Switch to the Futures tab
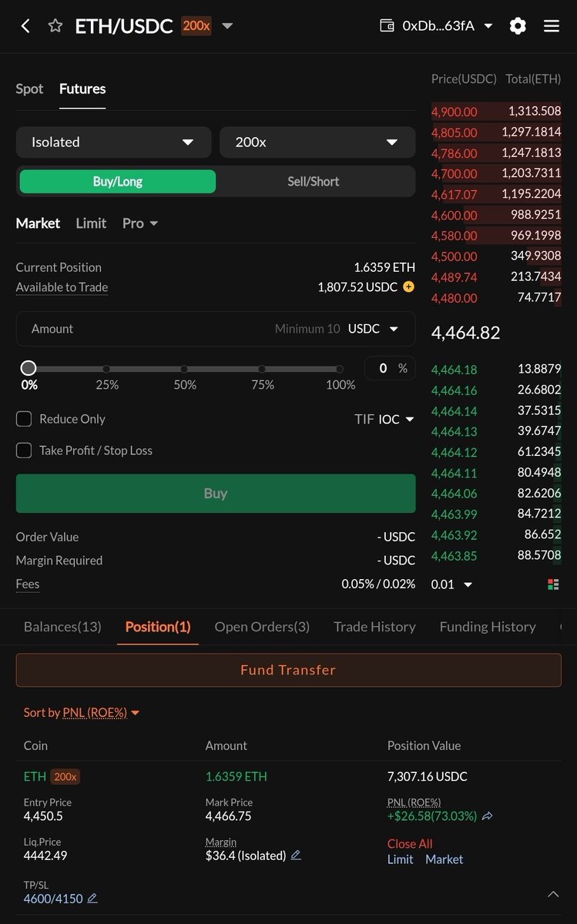The image size is (577, 924). (82, 89)
